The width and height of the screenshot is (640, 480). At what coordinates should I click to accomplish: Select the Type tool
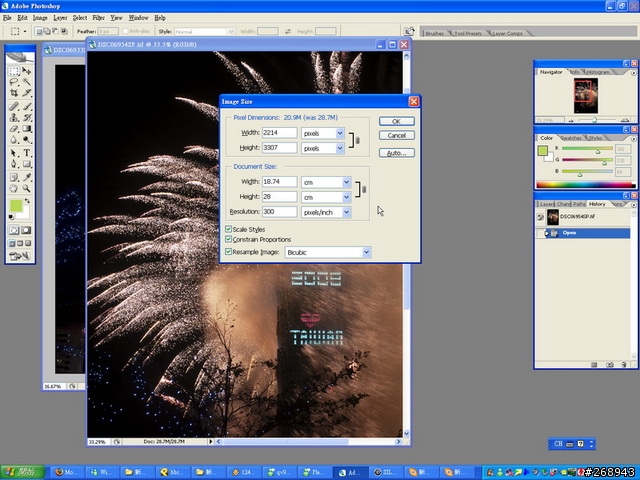click(x=26, y=153)
